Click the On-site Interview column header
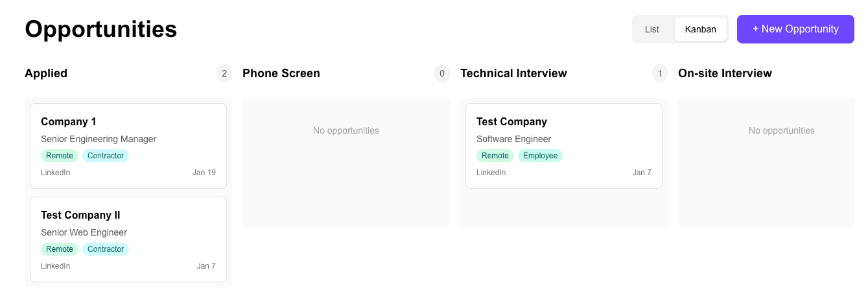 [725, 73]
